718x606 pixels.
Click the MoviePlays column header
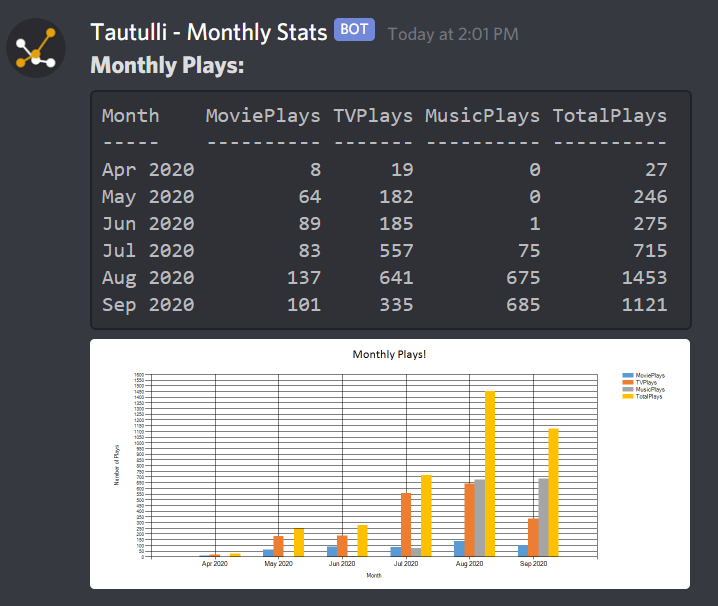[x=263, y=116]
